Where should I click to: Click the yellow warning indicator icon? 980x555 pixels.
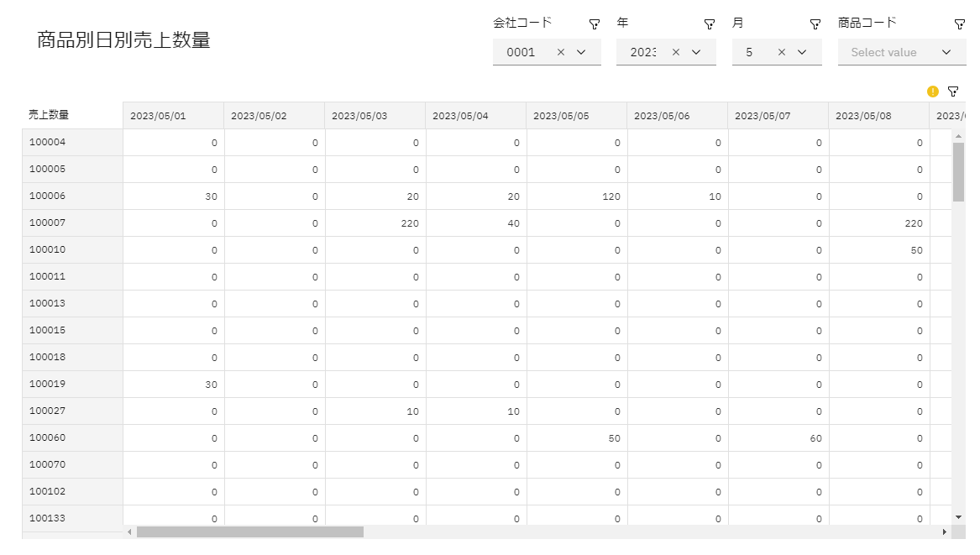pyautogui.click(x=933, y=91)
